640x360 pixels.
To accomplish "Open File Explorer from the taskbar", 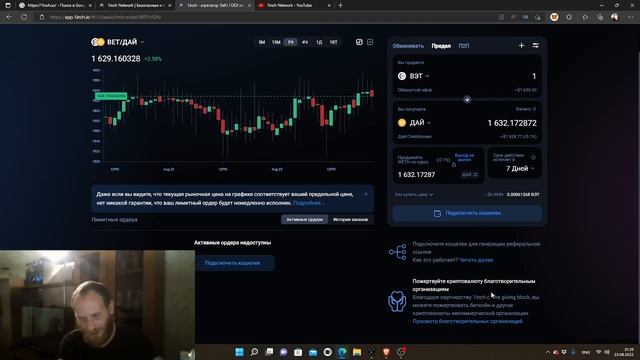I will (357, 352).
